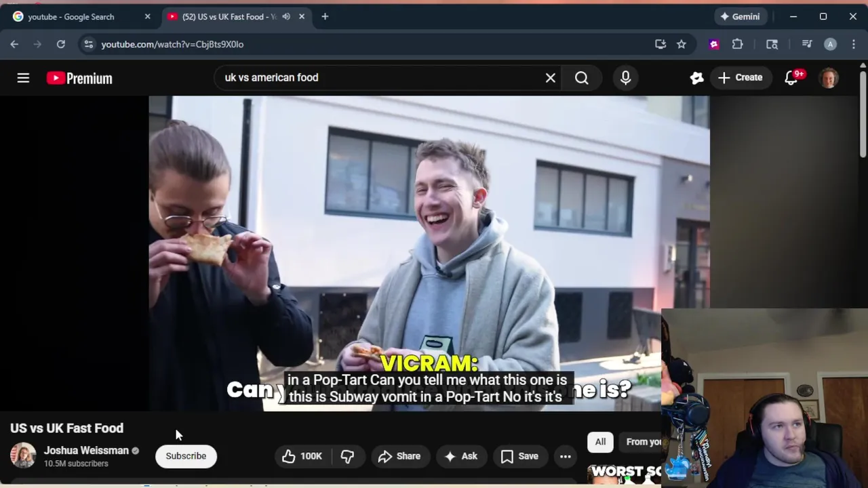The height and width of the screenshot is (488, 868).
Task: Go back in browser history
Action: (x=14, y=44)
